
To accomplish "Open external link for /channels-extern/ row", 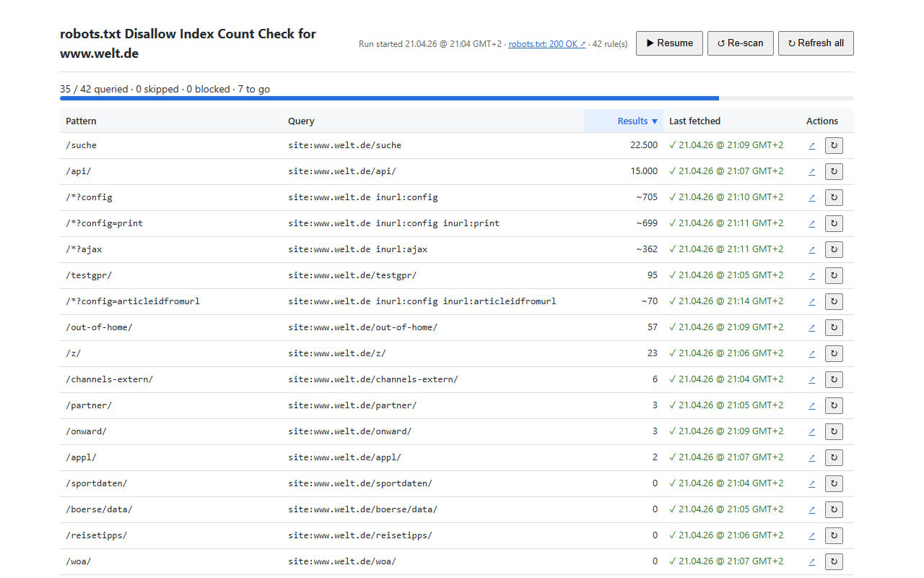I will 812,380.
